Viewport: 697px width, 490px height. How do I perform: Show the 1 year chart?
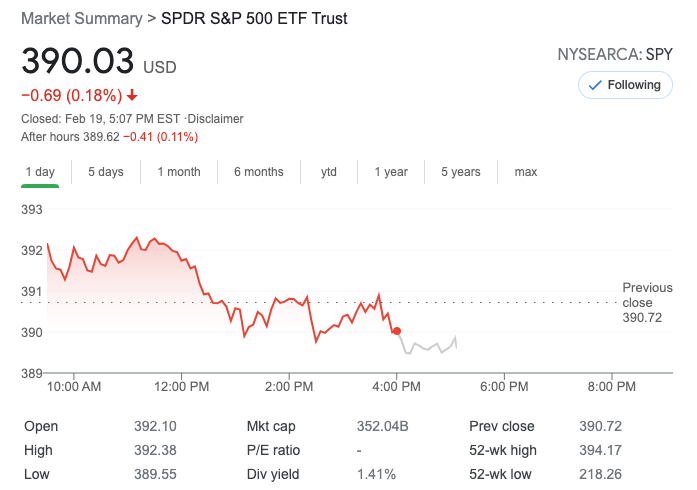[x=391, y=172]
